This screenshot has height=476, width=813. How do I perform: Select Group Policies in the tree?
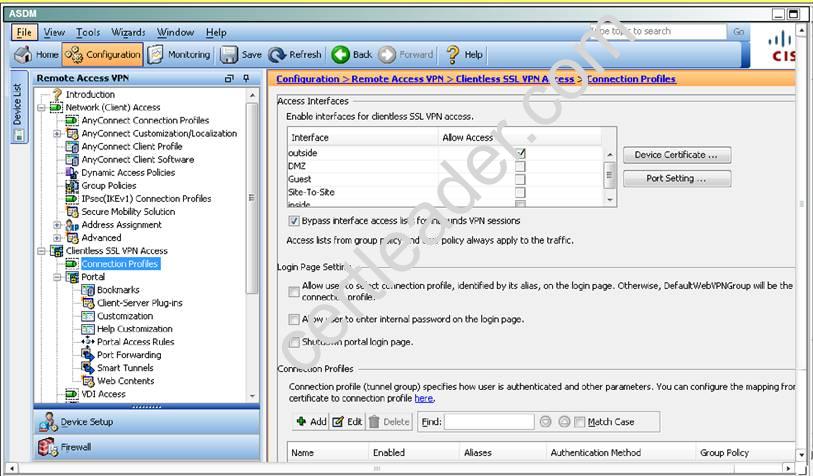click(x=109, y=185)
